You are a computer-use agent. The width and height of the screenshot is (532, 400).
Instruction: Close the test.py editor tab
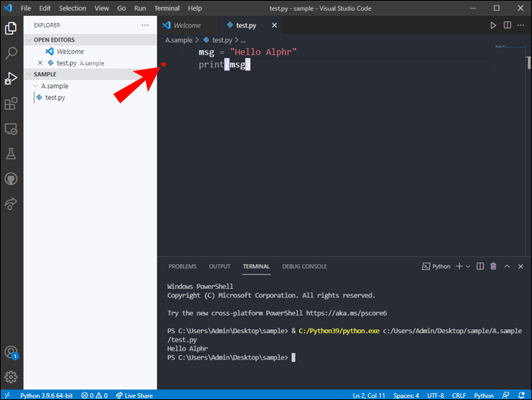point(274,25)
